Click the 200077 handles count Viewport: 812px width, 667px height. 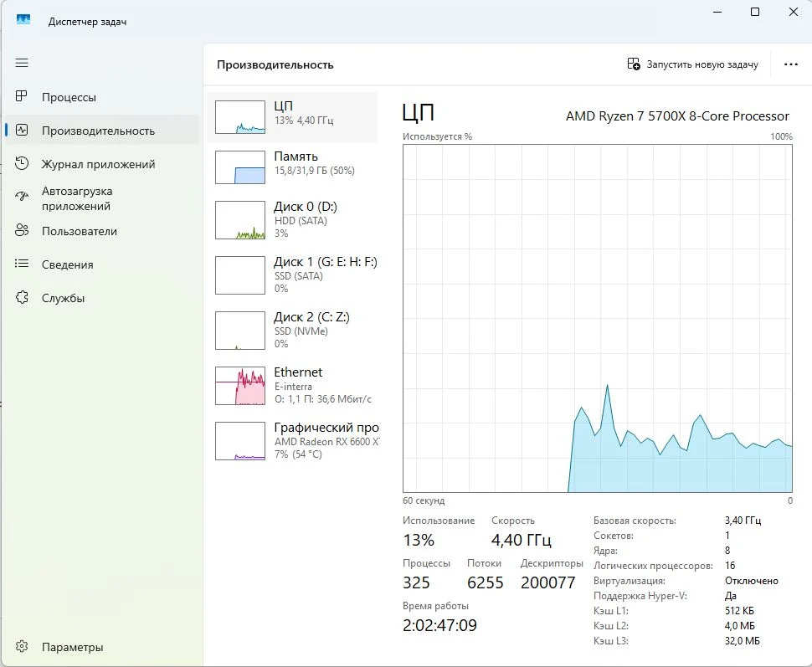point(548,582)
